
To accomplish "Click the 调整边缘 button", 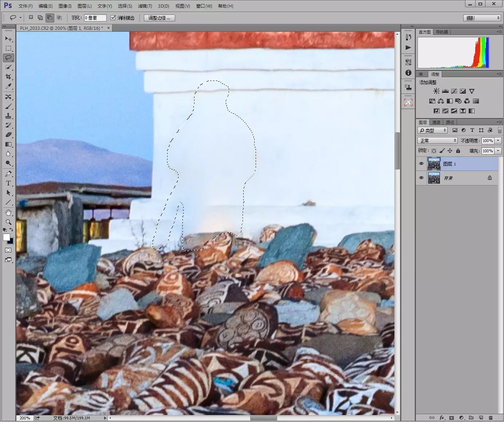I will point(160,18).
